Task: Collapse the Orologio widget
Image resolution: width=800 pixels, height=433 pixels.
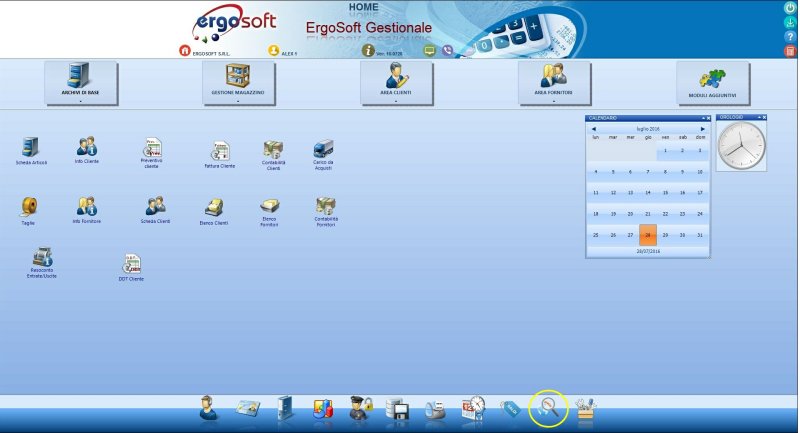Action: pos(759,118)
